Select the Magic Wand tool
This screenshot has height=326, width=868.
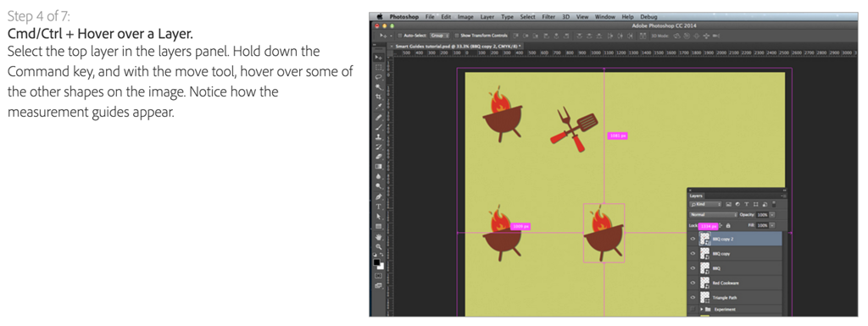coord(379,86)
